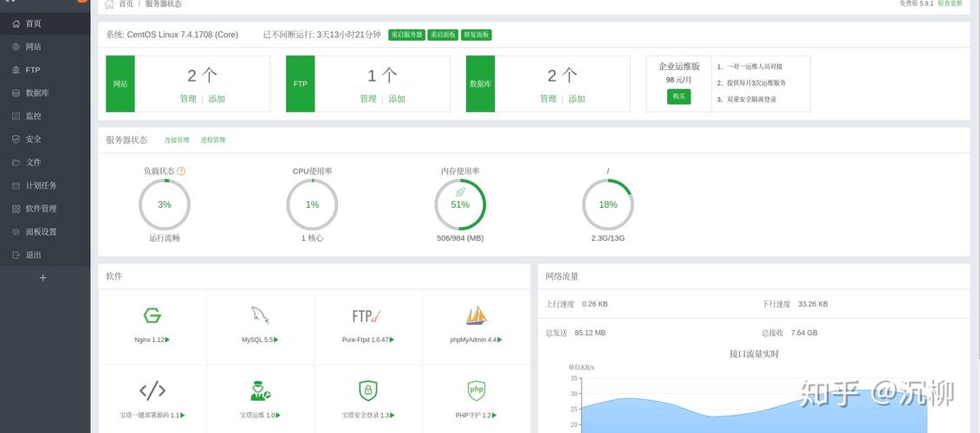The width and height of the screenshot is (980, 433).
Task: Open the 网站 sidebar menu item
Action: [x=45, y=47]
